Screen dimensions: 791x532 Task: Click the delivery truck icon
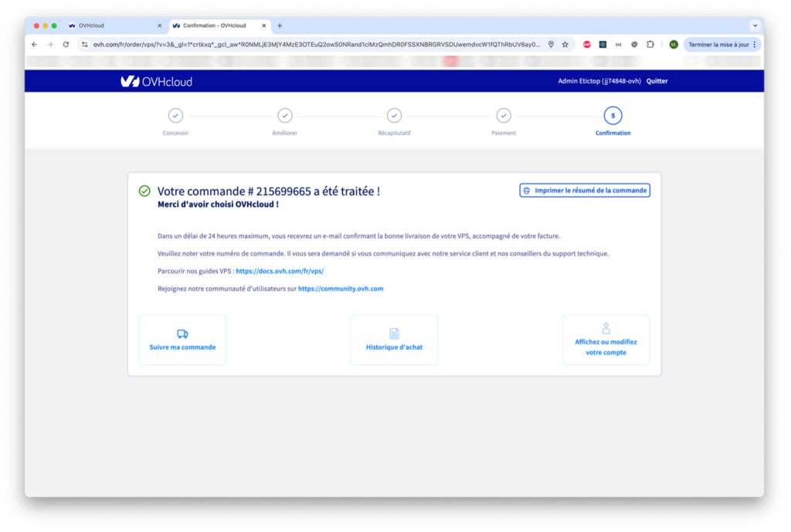click(x=182, y=334)
